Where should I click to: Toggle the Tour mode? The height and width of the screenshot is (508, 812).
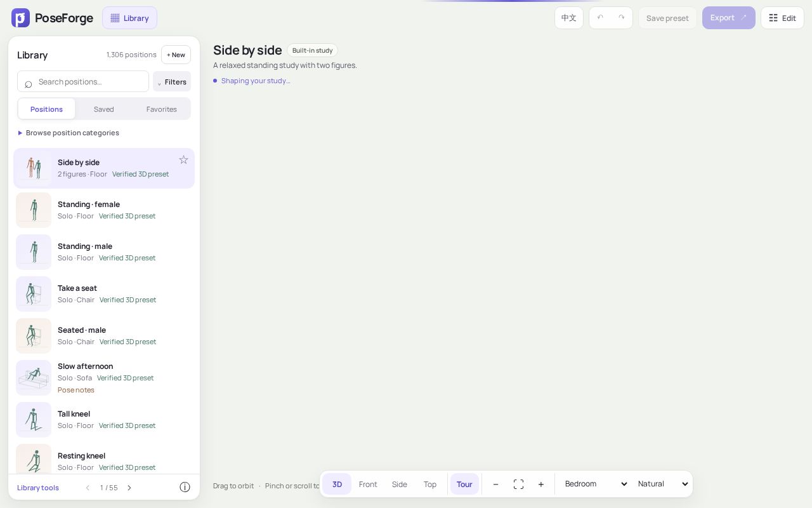[x=464, y=484]
